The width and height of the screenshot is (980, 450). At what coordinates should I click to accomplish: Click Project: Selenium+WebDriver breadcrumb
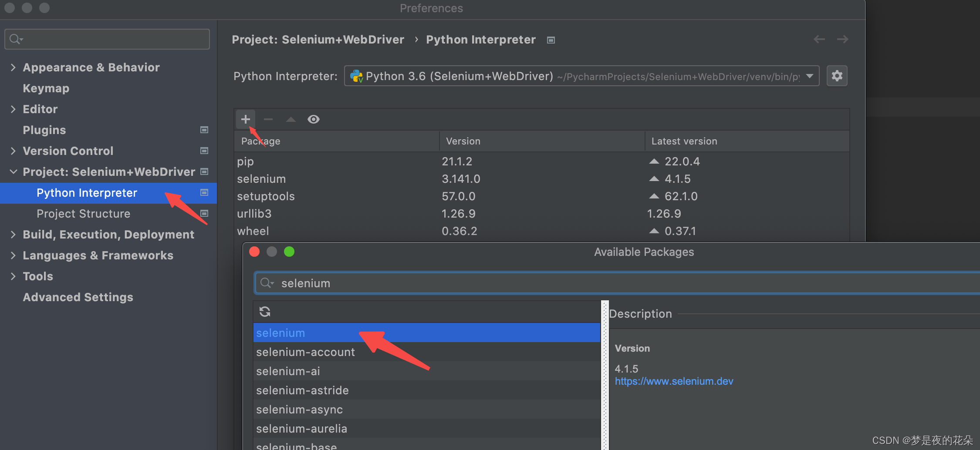(x=318, y=40)
